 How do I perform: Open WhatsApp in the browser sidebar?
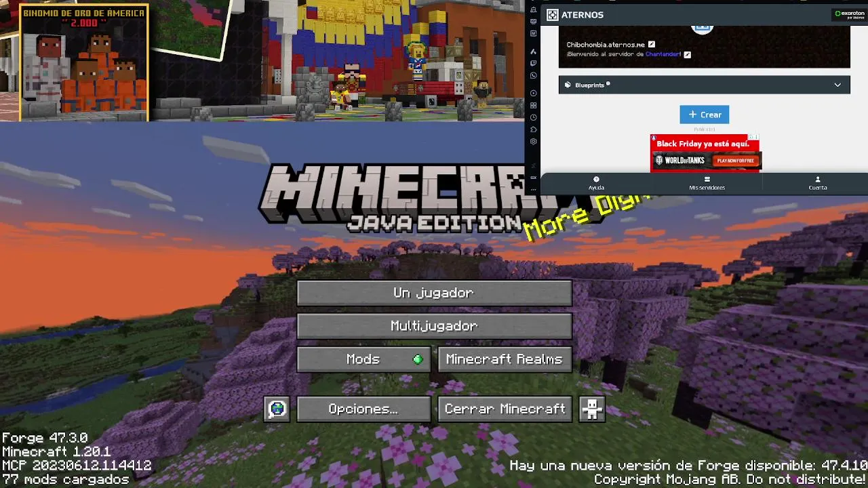(x=534, y=75)
